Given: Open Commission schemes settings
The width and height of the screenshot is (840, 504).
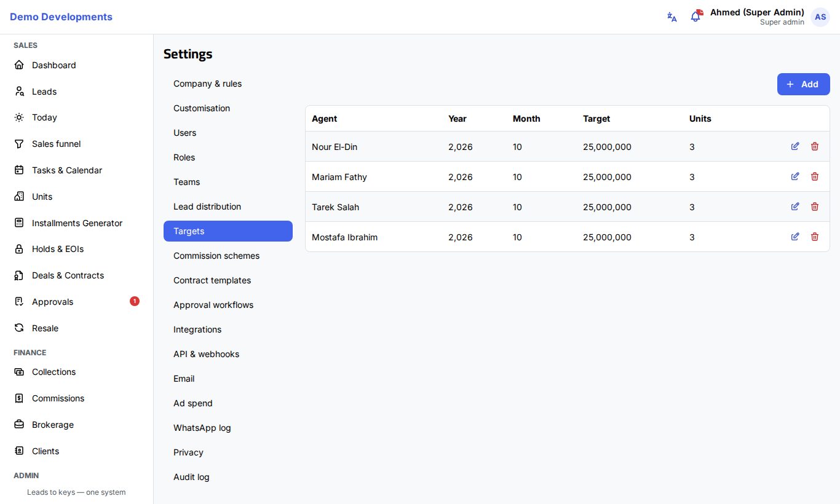Looking at the screenshot, I should 228,256.
